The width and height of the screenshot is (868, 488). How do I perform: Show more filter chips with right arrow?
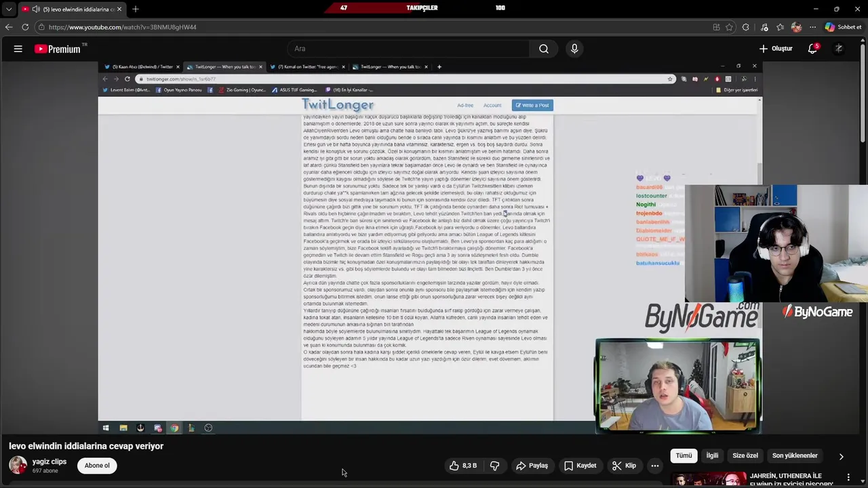[842, 456]
